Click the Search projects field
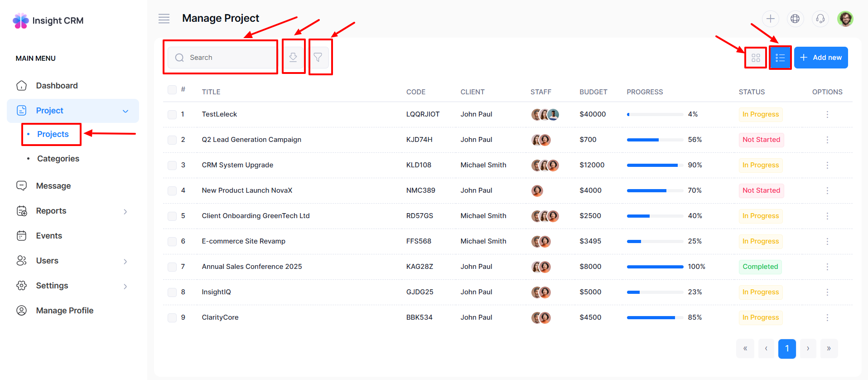868x380 pixels. 229,58
